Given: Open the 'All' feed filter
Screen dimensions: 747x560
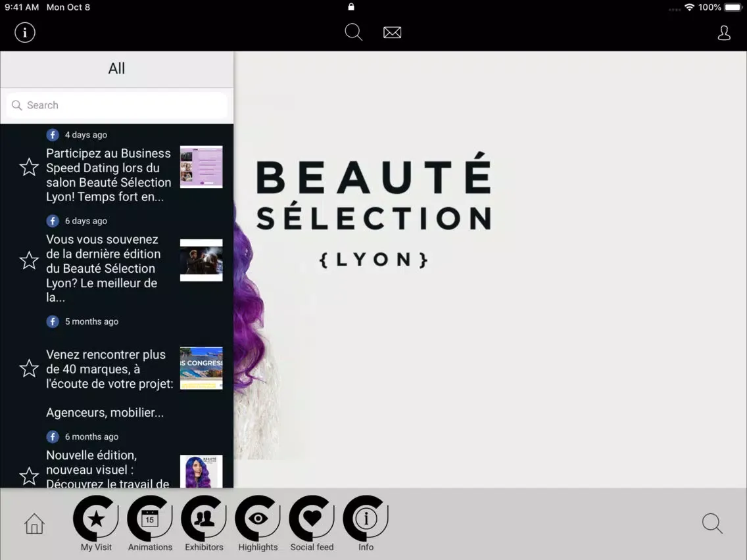Looking at the screenshot, I should tap(116, 68).
